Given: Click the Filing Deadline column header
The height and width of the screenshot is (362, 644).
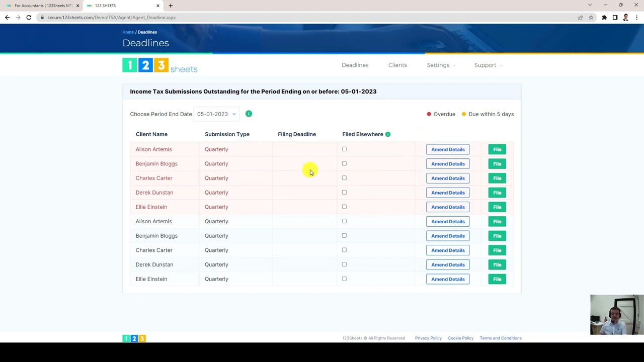Looking at the screenshot, I should [297, 134].
